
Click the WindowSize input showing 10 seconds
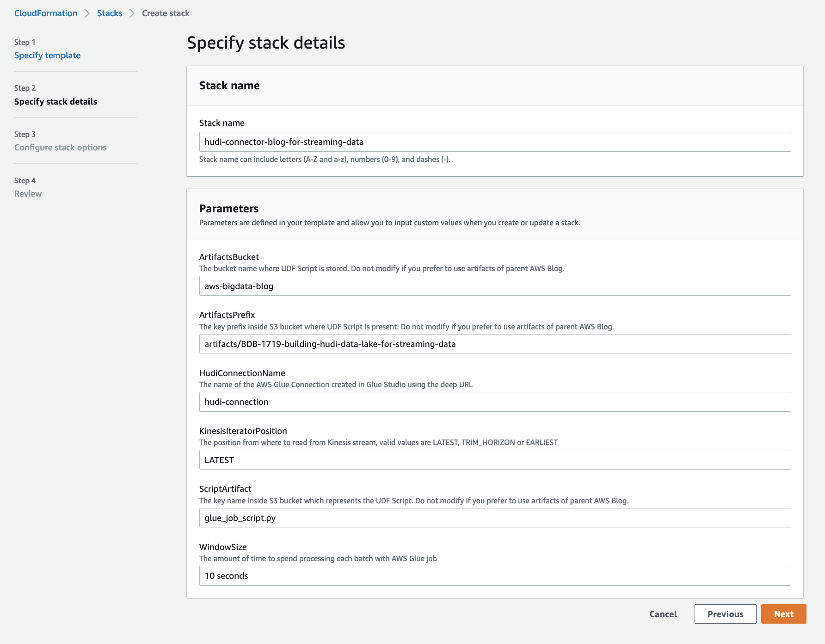(x=495, y=576)
